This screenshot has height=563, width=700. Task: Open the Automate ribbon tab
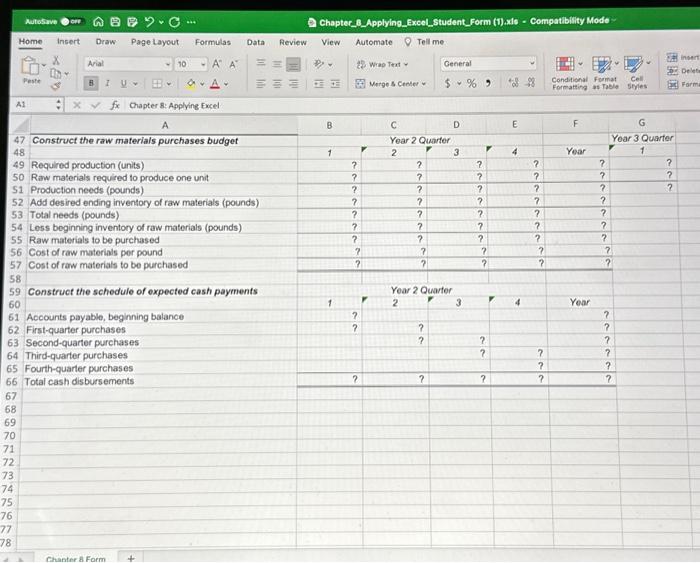(374, 42)
